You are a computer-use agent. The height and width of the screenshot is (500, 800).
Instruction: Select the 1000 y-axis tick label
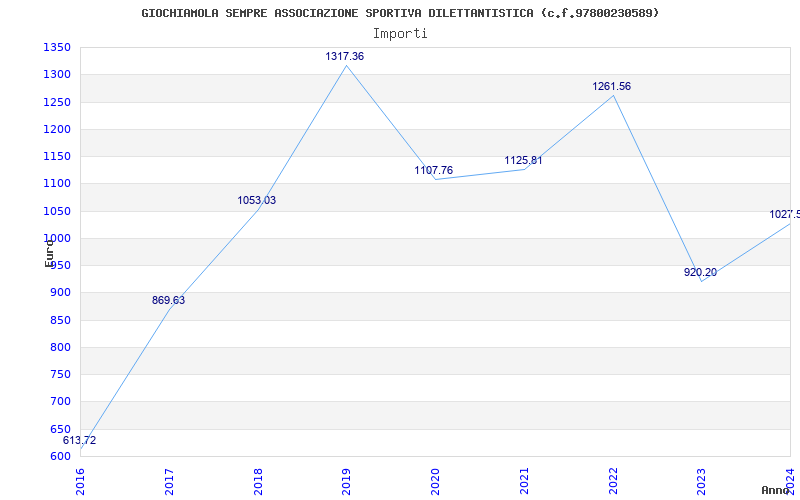point(57,238)
